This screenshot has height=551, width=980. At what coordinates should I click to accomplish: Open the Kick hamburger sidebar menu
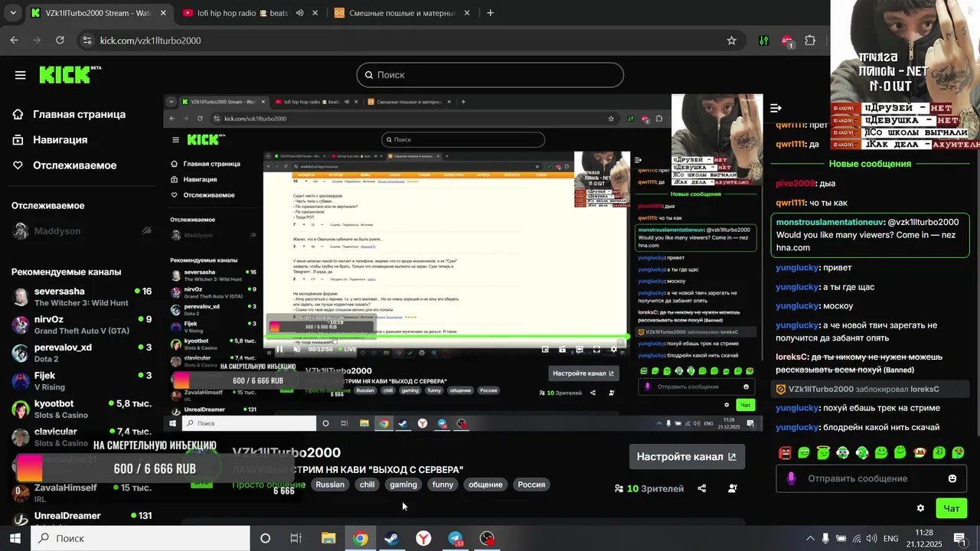pyautogui.click(x=21, y=75)
